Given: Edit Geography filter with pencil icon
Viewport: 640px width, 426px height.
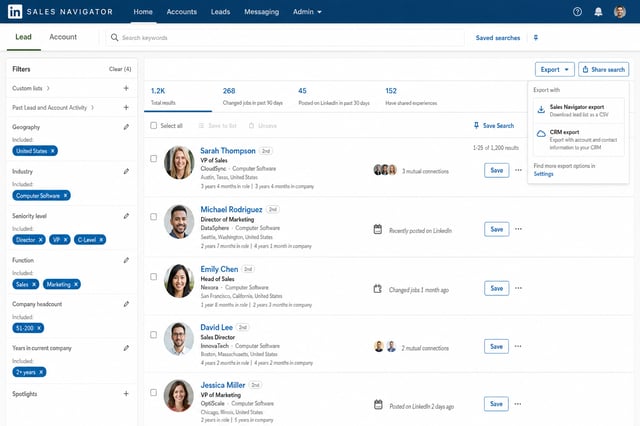Looking at the screenshot, I should pos(126,127).
